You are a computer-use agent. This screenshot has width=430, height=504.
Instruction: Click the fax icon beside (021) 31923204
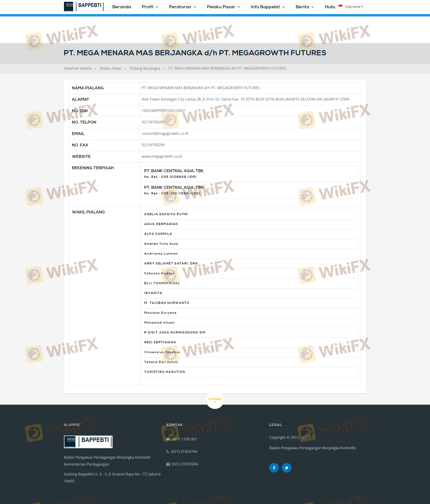click(168, 464)
